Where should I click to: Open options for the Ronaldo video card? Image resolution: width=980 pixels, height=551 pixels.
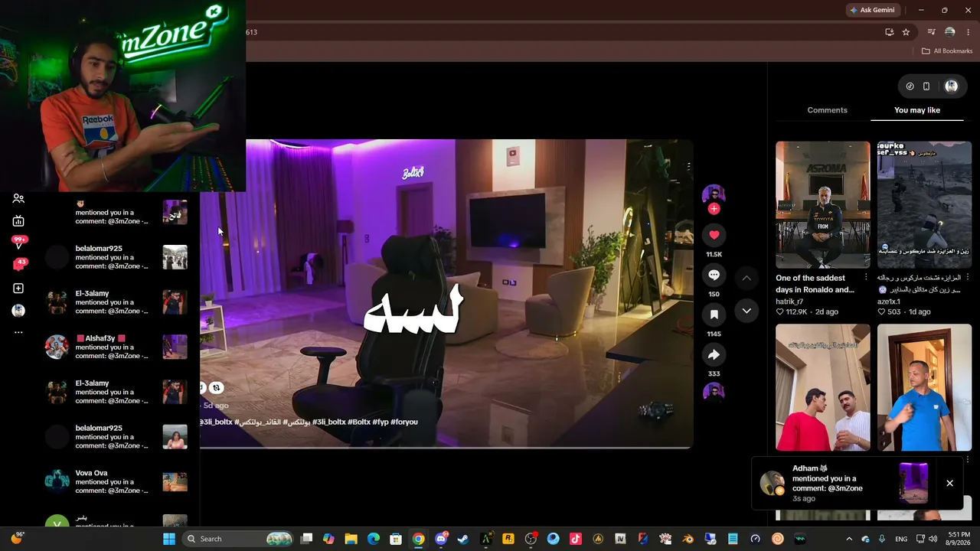coord(866,277)
